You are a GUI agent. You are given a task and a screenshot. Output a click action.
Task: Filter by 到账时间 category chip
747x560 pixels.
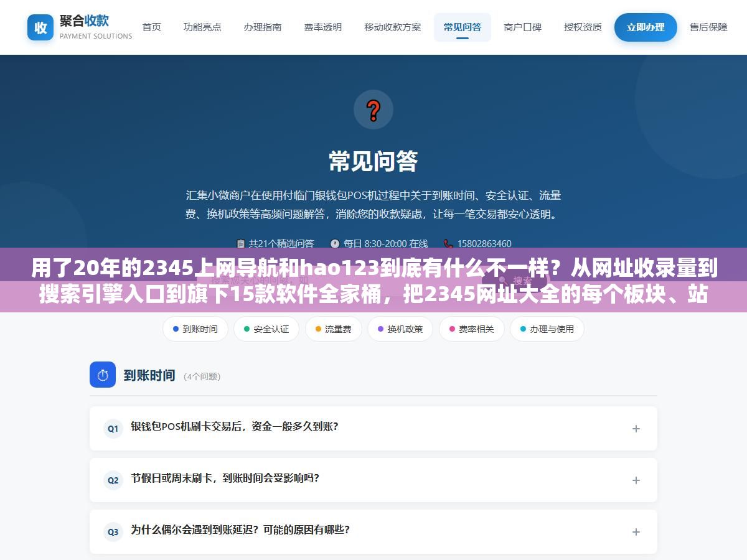point(195,329)
